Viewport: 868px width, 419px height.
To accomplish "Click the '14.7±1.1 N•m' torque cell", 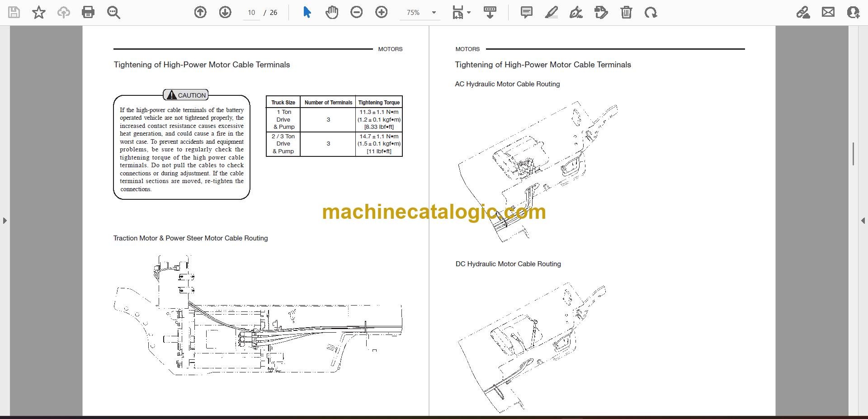I will tap(379, 144).
